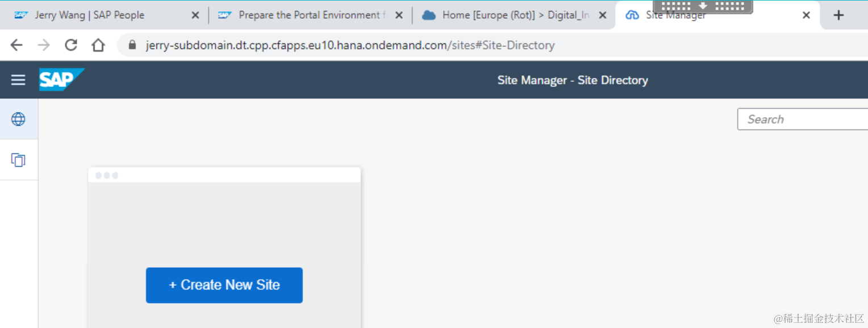Viewport: 868px width, 328px height.
Task: Go forward in browser history
Action: [x=44, y=45]
